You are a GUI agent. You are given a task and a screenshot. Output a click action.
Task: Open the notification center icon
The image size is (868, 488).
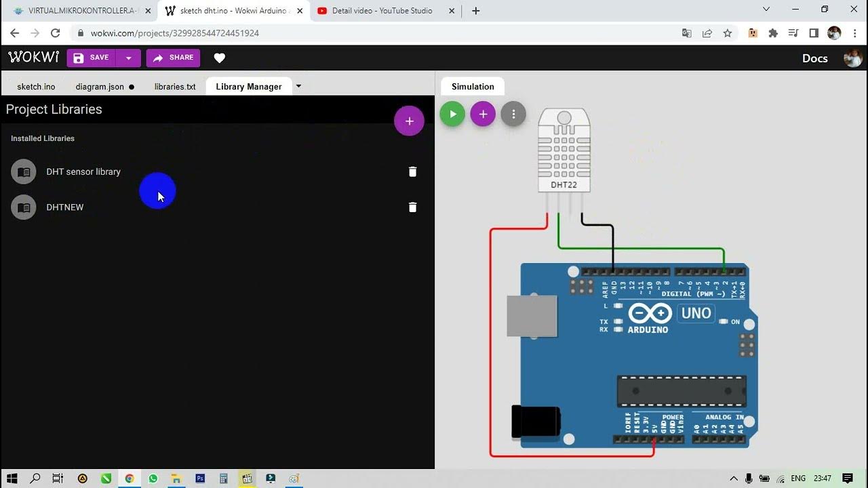(848, 479)
